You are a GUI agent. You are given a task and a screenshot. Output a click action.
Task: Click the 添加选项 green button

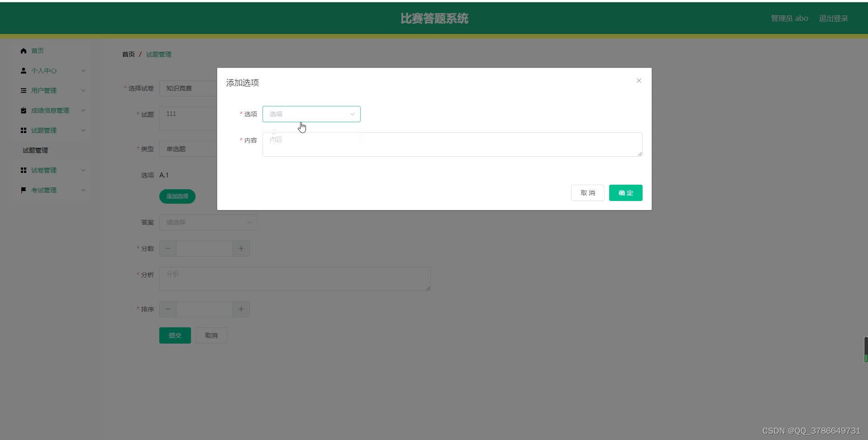(x=177, y=196)
